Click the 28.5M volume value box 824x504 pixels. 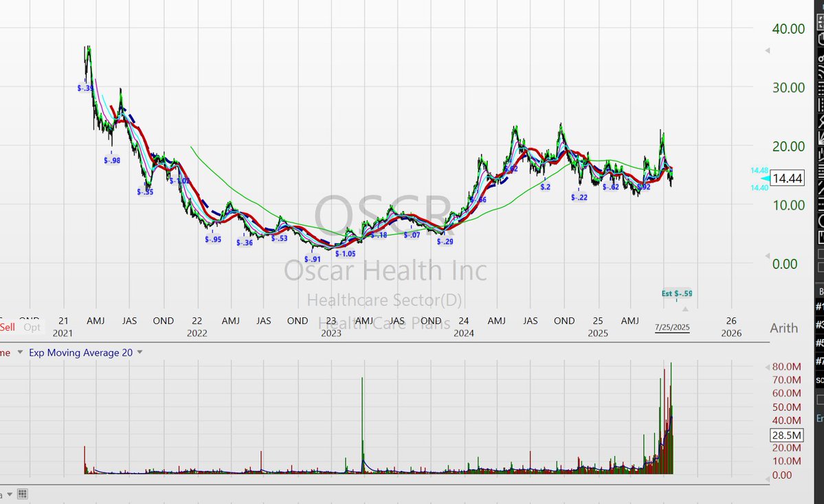click(787, 435)
